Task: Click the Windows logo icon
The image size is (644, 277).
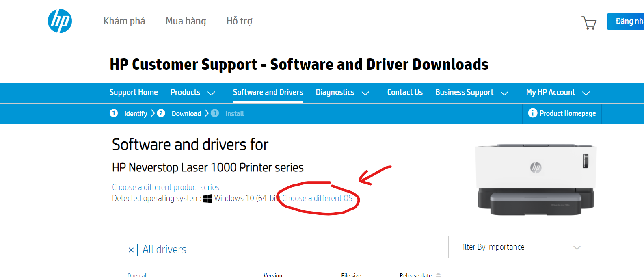Action: pyautogui.click(x=207, y=199)
